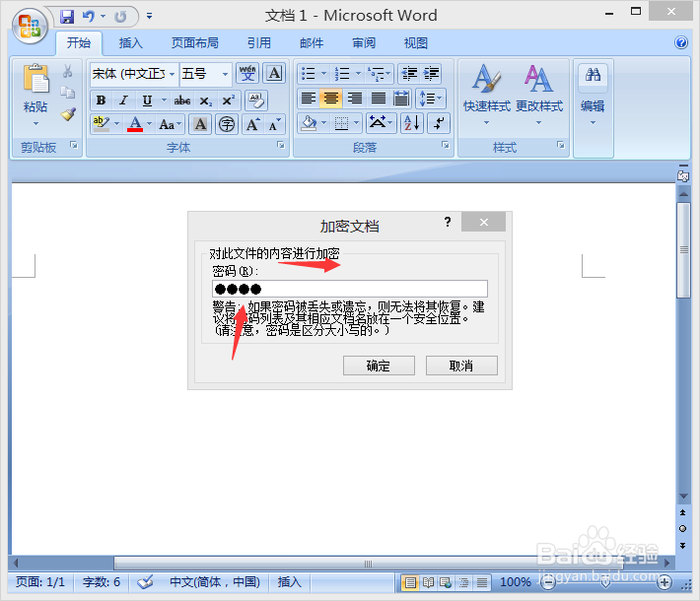Open the font name dropdown
Image resolution: width=700 pixels, height=601 pixels.
click(172, 74)
